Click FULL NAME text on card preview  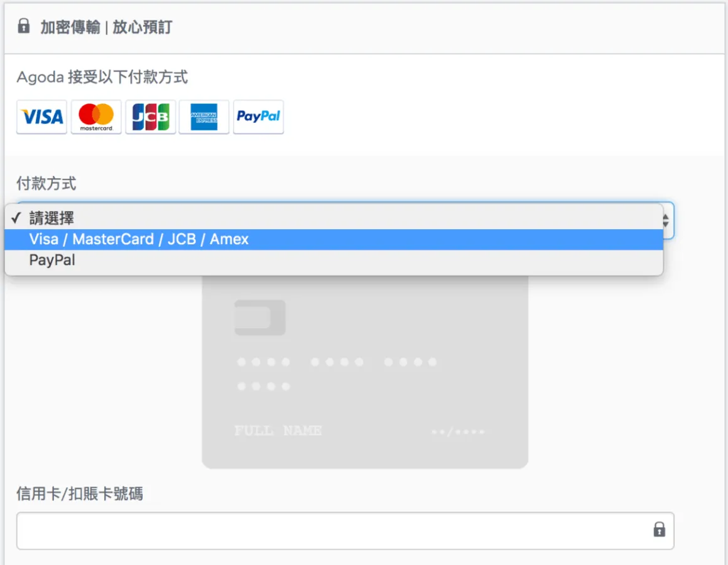pos(278,431)
